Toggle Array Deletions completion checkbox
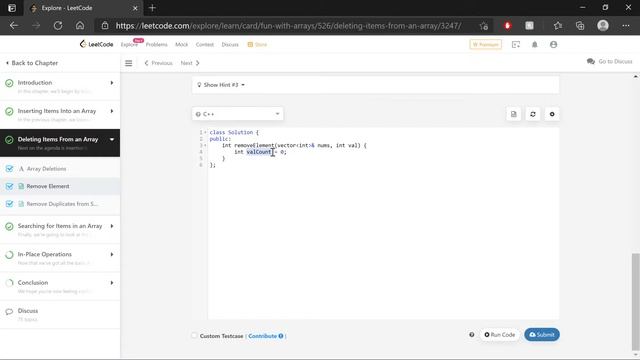Image resolution: width=640 pixels, height=360 pixels. [9, 169]
